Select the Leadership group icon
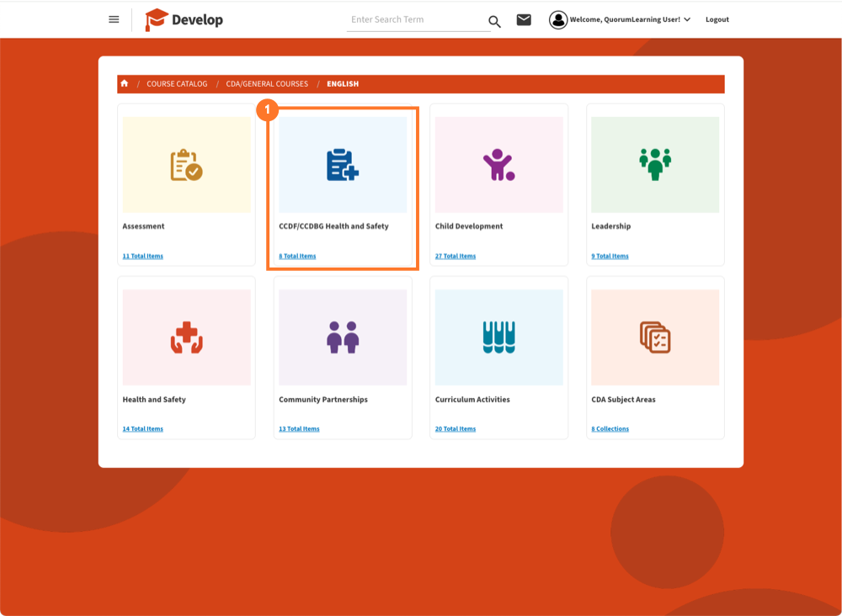The width and height of the screenshot is (842, 616). click(x=654, y=164)
